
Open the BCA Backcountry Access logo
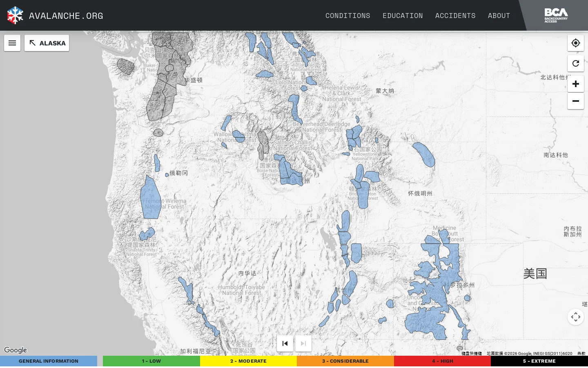556,16
